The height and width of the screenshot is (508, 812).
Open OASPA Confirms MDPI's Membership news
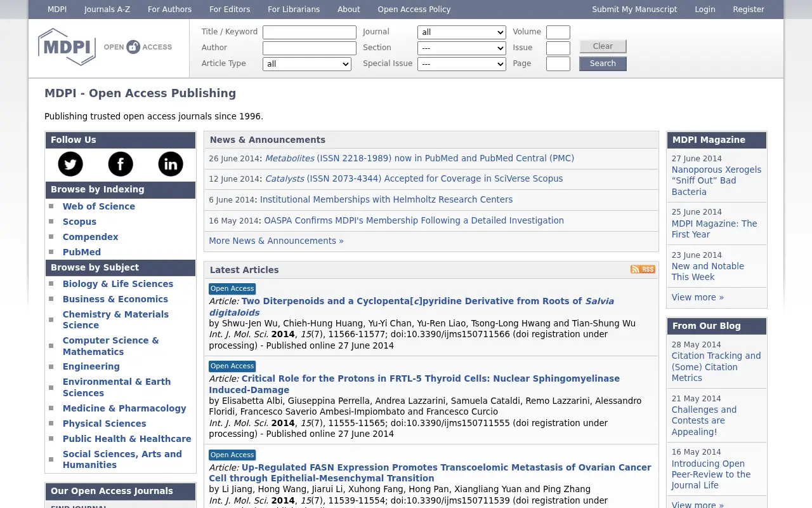[x=414, y=220]
